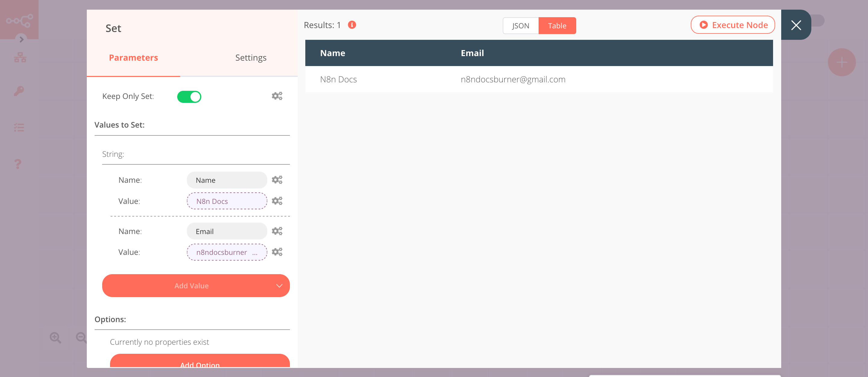Open Executions list icon in sidebar
The height and width of the screenshot is (377, 868).
tap(19, 127)
